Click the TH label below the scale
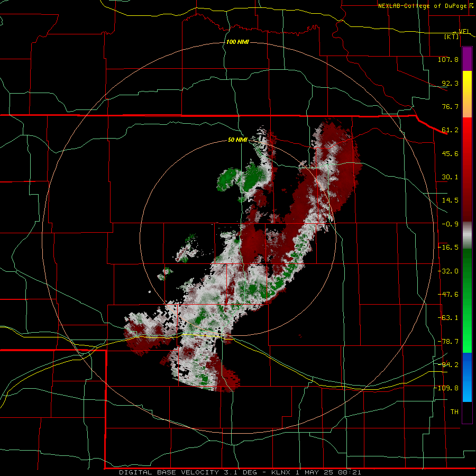Image resolution: width=476 pixels, height=476 pixels. coord(454,412)
